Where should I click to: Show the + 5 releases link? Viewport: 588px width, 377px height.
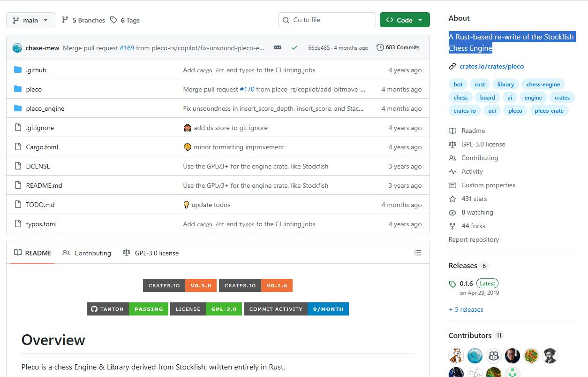466,309
